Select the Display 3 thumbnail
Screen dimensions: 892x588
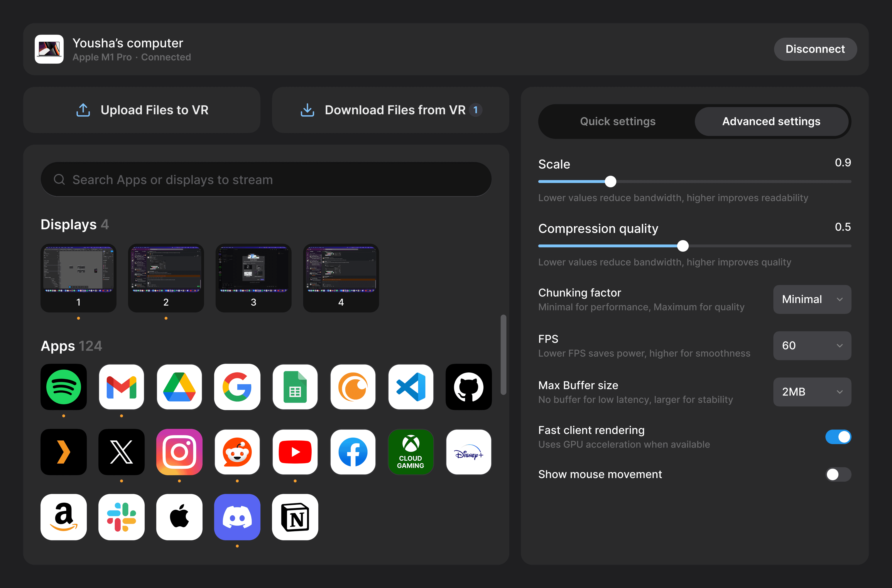(253, 278)
